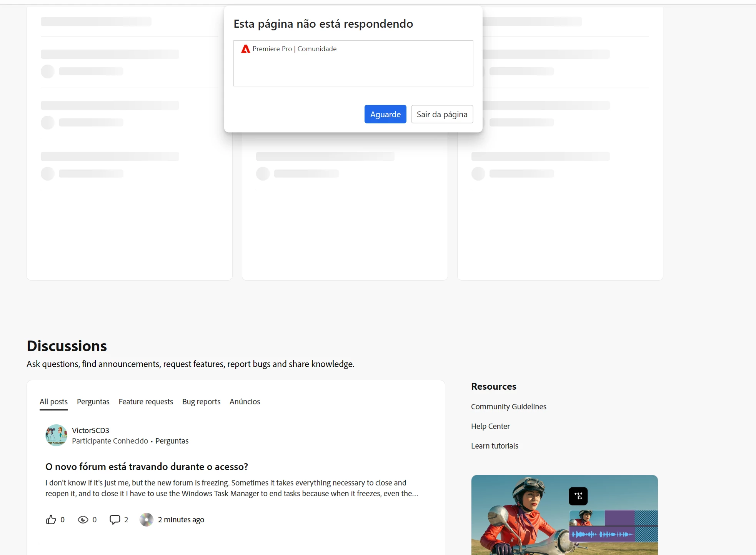Switch to the All posts tab
Screen dimensions: 756x555
coord(53,402)
